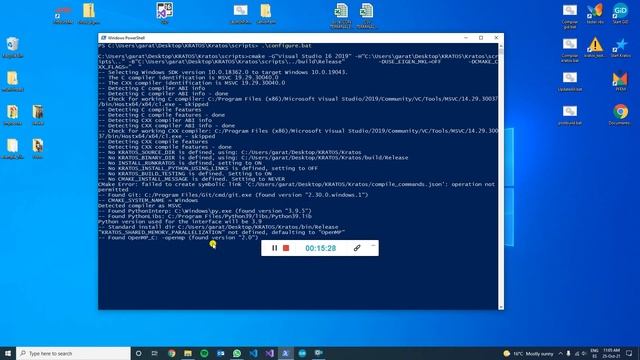The image size is (640, 360).
Task: Click the Found OpenMP_C output line
Action: 178,237
